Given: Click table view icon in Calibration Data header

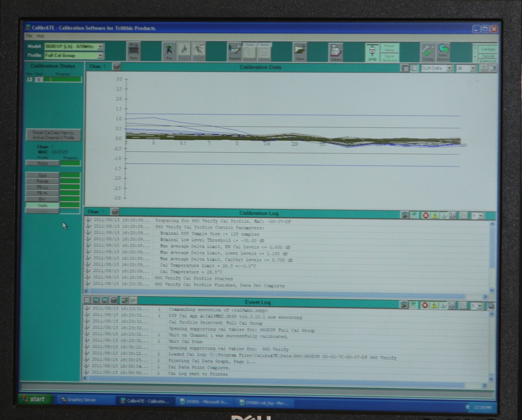Looking at the screenshot, I should [405, 68].
